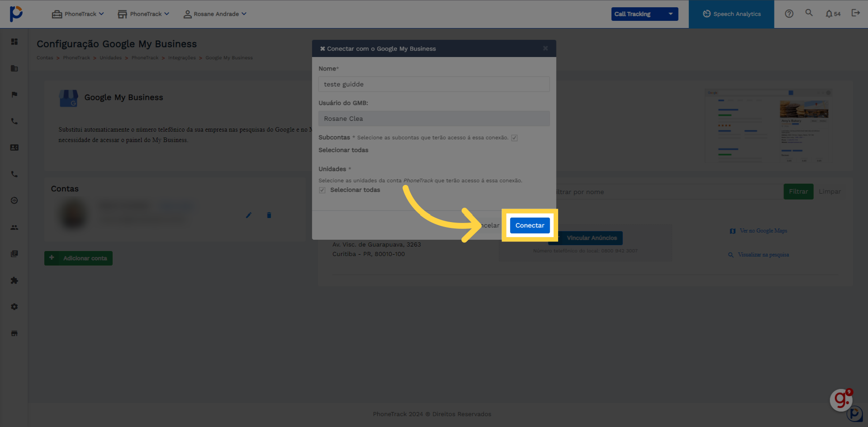Click the Google My Business store icon
This screenshot has width=868, height=427.
pyautogui.click(x=69, y=98)
